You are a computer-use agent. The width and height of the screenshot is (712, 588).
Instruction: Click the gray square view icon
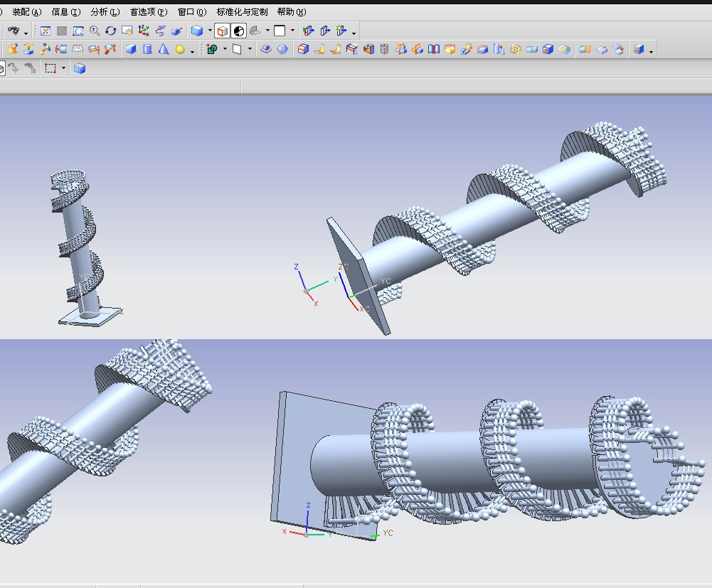pos(62,31)
